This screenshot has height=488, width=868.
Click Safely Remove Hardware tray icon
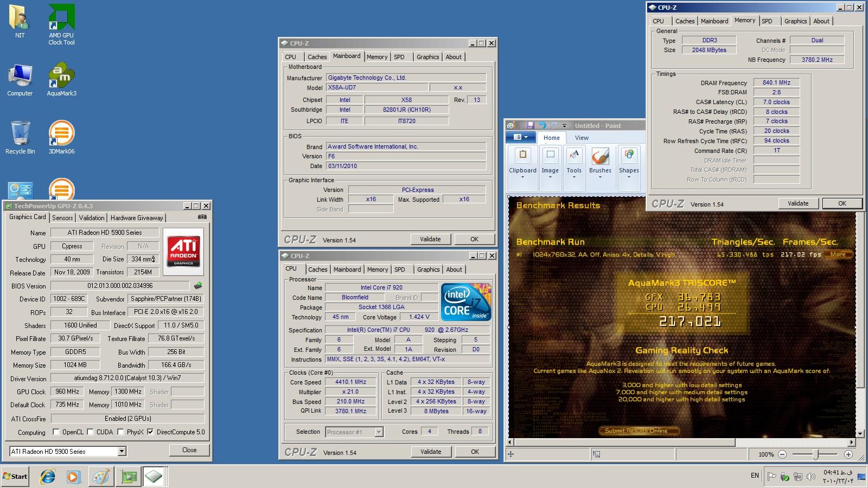pyautogui.click(x=785, y=477)
